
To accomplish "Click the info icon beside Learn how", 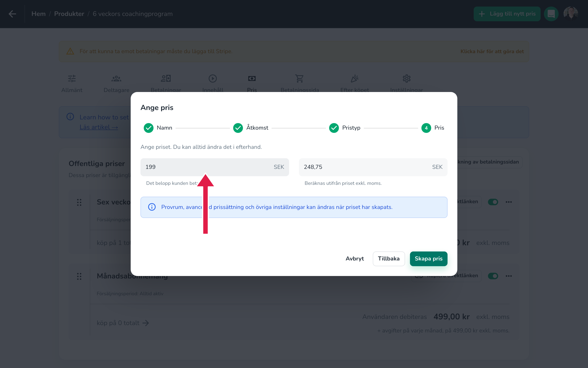I will (x=70, y=117).
